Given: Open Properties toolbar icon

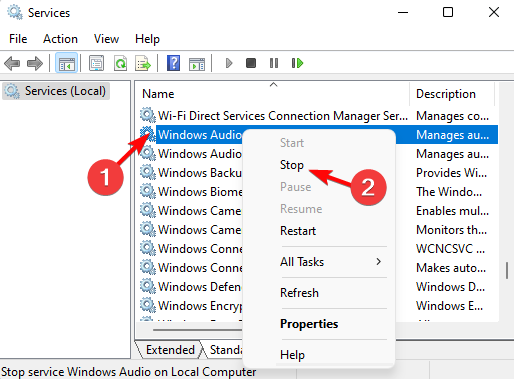Looking at the screenshot, I should click(x=96, y=63).
